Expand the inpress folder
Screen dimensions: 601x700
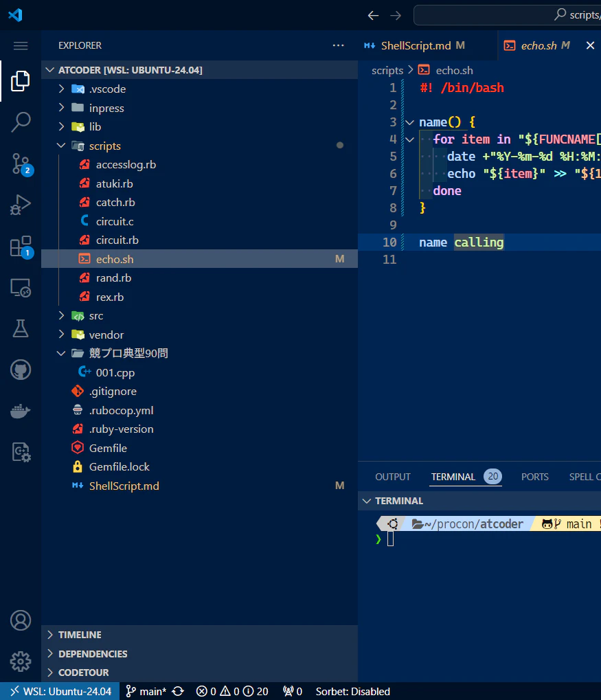tap(200, 108)
